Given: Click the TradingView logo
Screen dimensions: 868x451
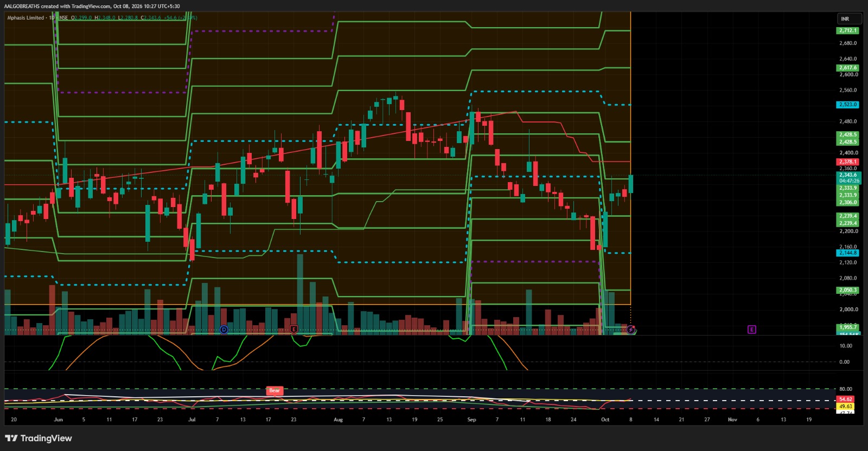Looking at the screenshot, I should click(39, 438).
